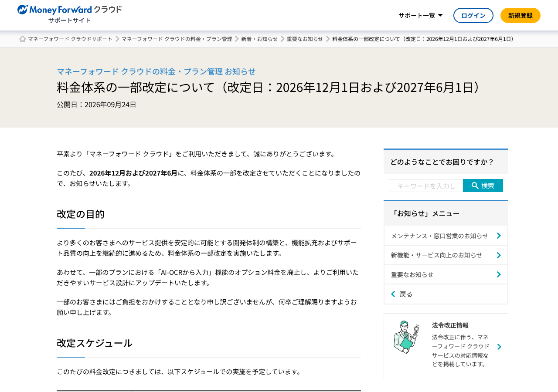This screenshot has width=558, height=392.
Task: Open the 法令改正情報 card title
Action: 450,325
